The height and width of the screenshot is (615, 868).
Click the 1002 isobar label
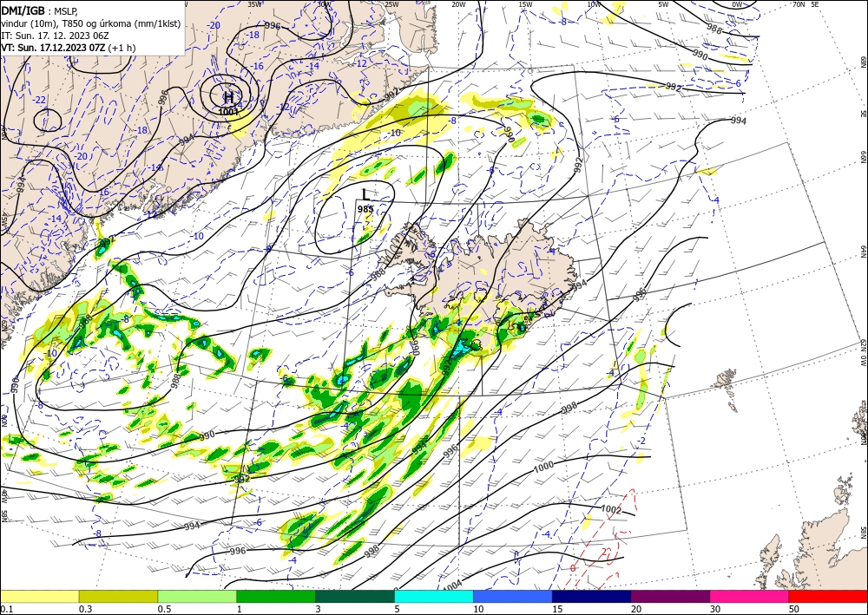click(x=612, y=509)
